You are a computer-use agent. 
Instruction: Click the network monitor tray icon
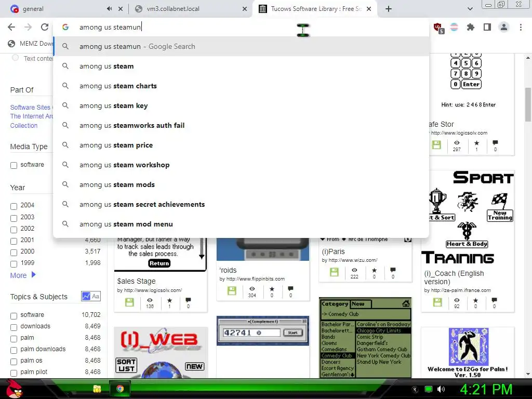coord(429,389)
